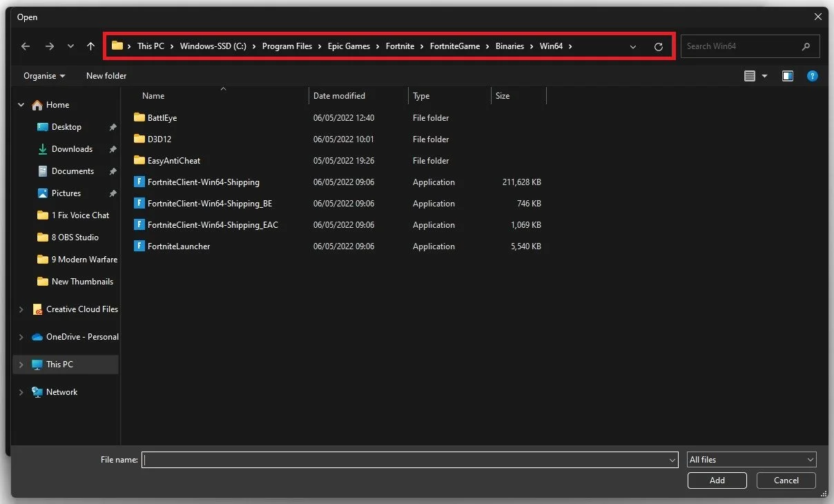Toggle the preview pane
The height and width of the screenshot is (504, 834).
(788, 76)
